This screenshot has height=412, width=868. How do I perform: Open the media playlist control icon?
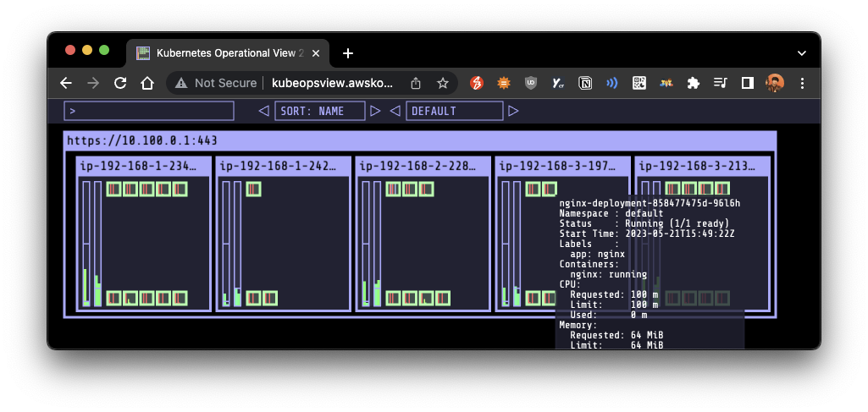[720, 83]
